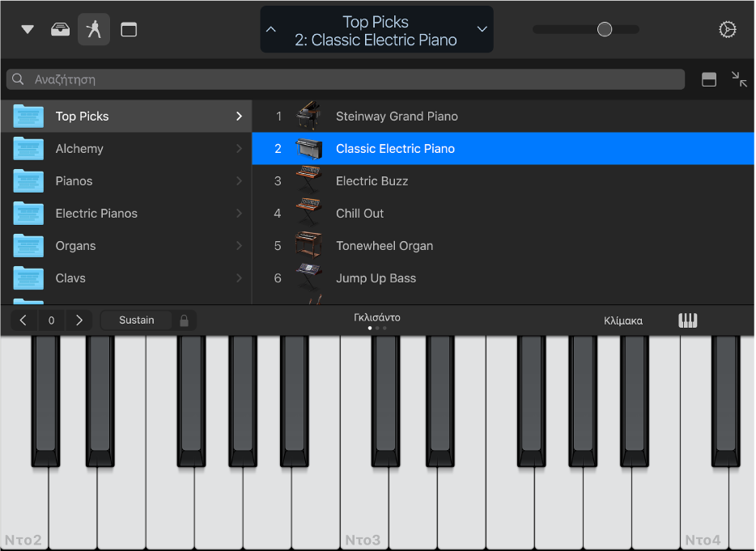
Task: Open the keyboard layout icon
Action: pos(687,320)
